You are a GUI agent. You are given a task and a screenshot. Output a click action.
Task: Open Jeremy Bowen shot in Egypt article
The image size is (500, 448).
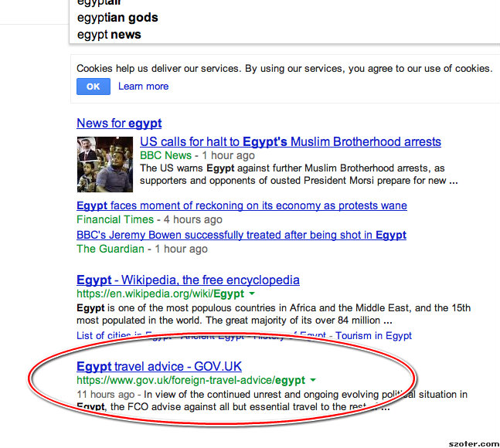point(241,235)
